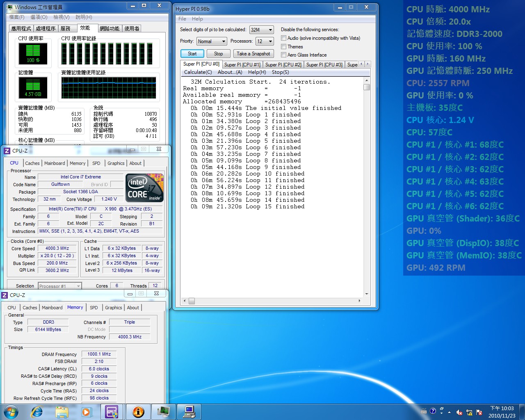This screenshot has width=525, height=420.
Task: Switch to SPD tab in upper CPU-Z
Action: 96,163
